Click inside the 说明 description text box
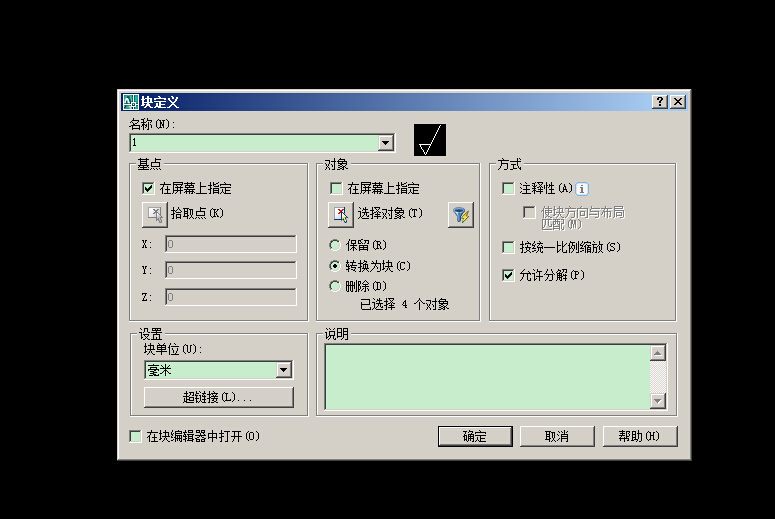775x519 pixels. [x=487, y=377]
